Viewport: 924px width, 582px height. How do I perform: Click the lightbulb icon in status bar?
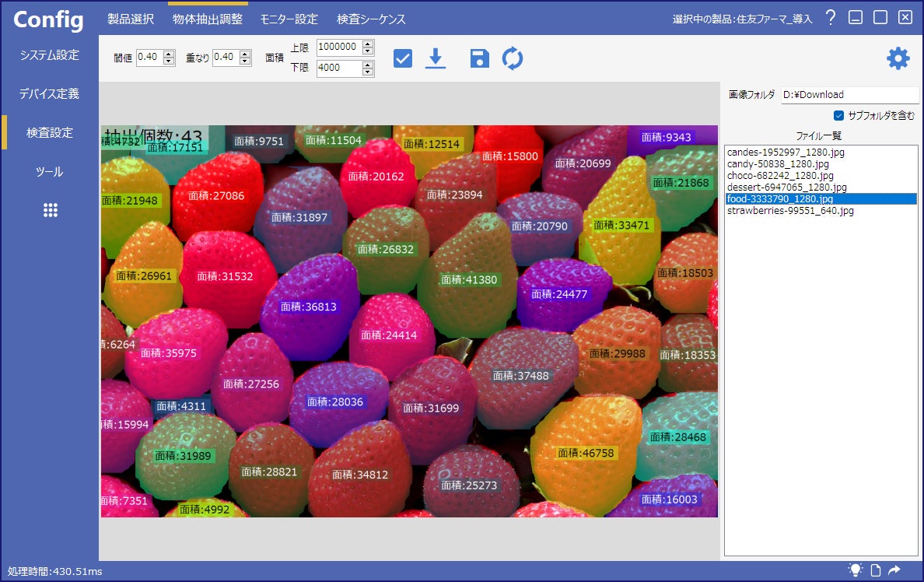(856, 570)
